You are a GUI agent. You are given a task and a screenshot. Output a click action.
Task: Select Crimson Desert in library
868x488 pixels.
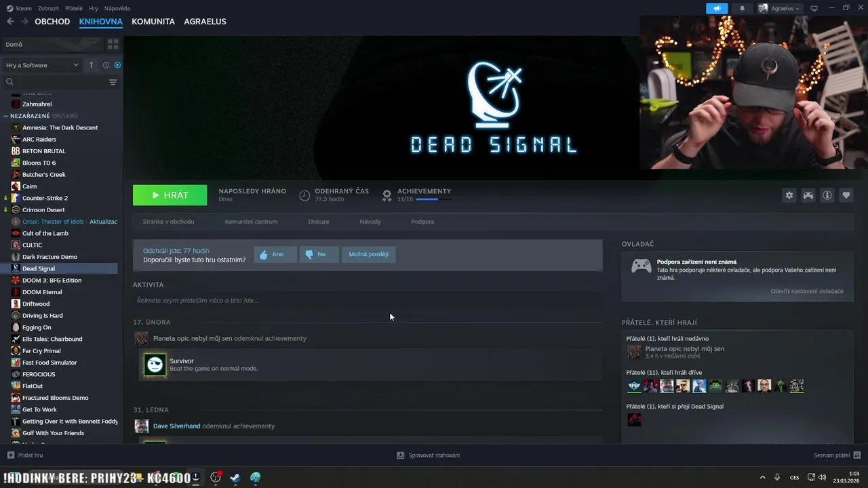43,210
